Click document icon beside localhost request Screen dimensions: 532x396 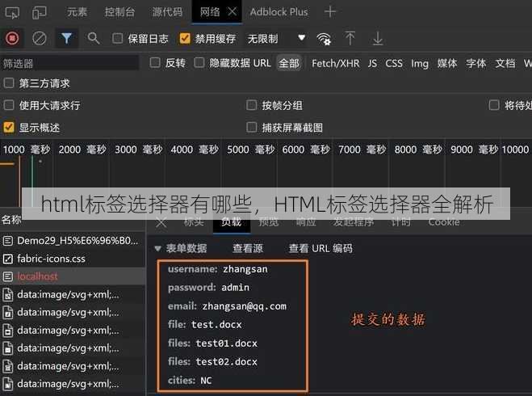(8, 276)
